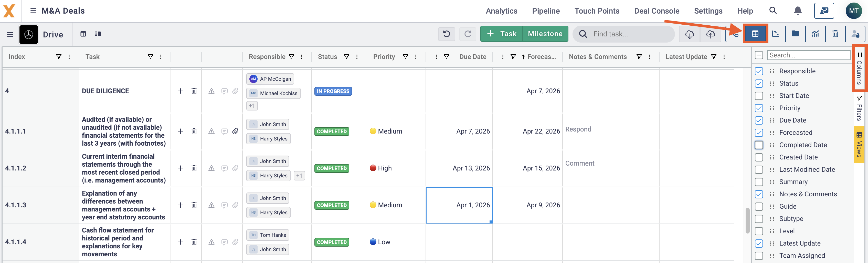This screenshot has width=868, height=263.
Task: Open the Status column options menu
Action: [357, 57]
